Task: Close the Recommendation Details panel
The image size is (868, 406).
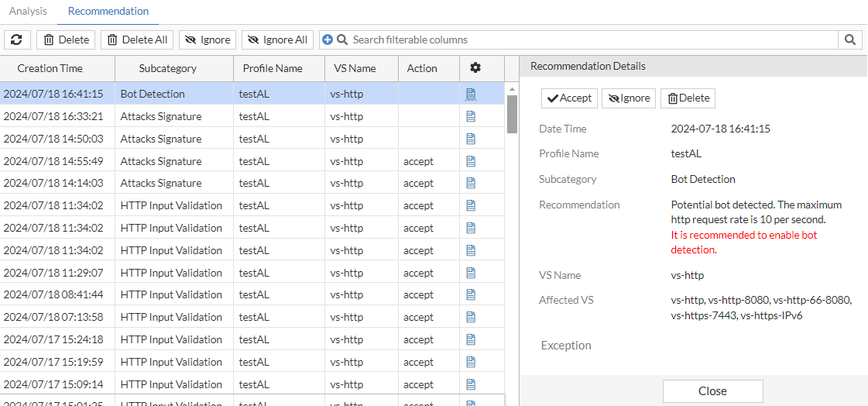Action: (712, 391)
